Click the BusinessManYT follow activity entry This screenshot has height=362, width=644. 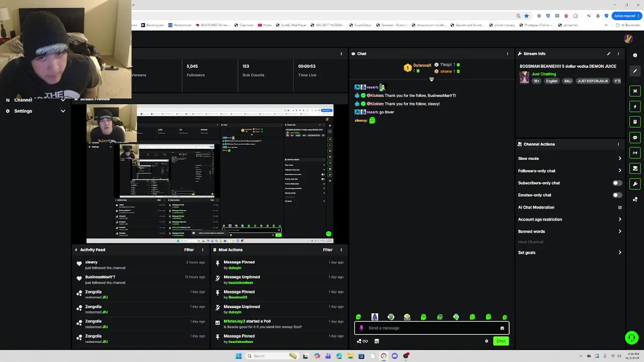click(x=141, y=280)
